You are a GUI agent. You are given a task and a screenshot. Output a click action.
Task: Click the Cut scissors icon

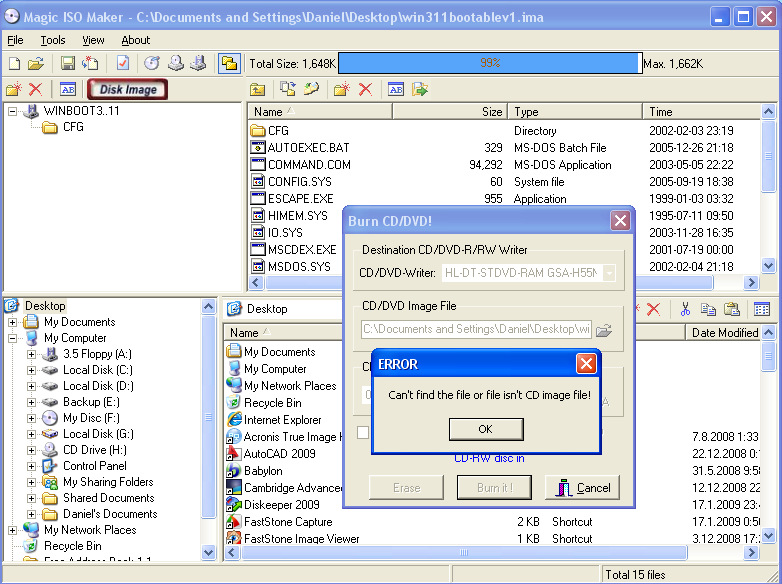(685, 310)
